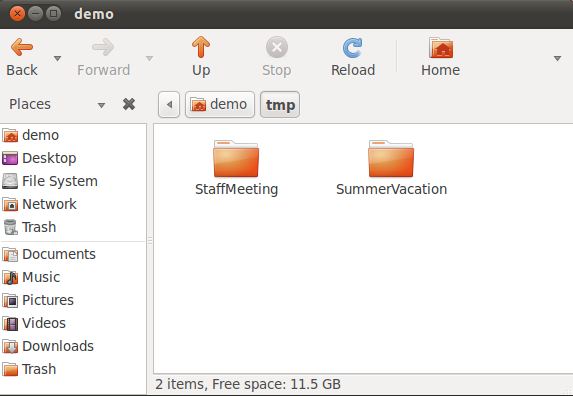Open the Documents bookmark
Viewport: 573px width, 396px height.
coord(73,255)
